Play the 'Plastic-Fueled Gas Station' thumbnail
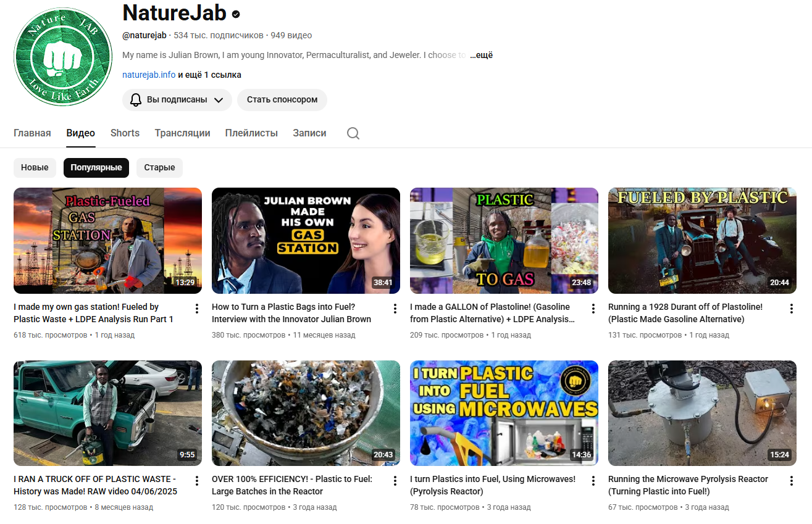Viewport: 812px width, 524px height. (x=107, y=241)
